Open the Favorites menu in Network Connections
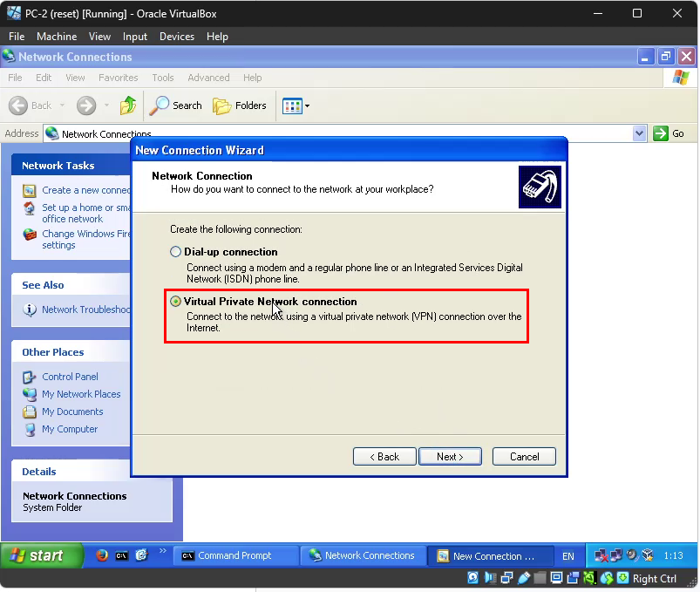 coord(119,78)
